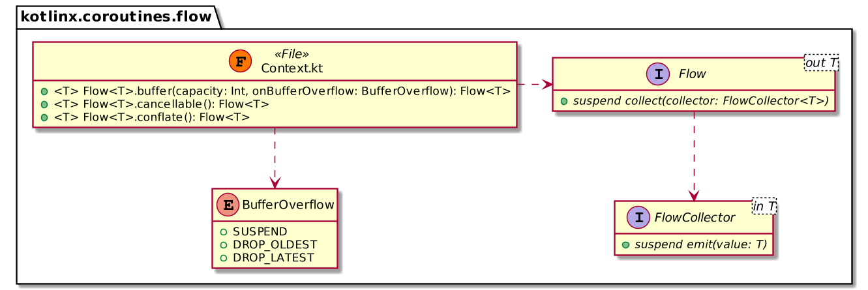Select the kotlinx.coroutines.flow package tab
The height and width of the screenshot is (290, 868).
click(x=116, y=16)
